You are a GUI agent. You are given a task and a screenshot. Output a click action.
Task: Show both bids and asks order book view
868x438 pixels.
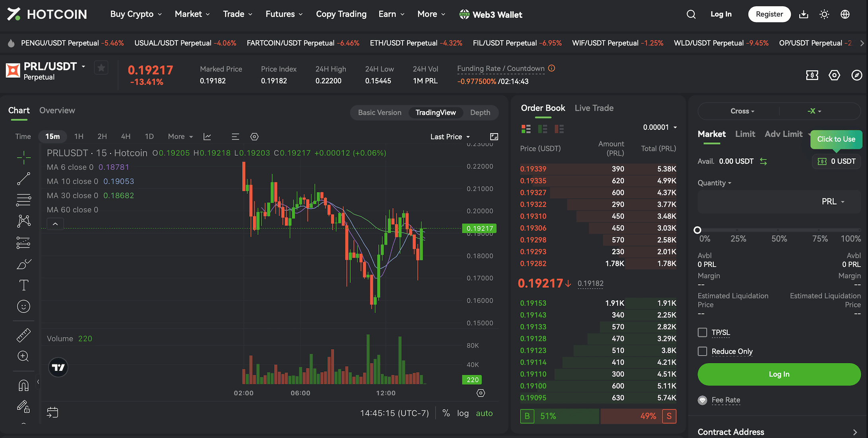coord(526,129)
